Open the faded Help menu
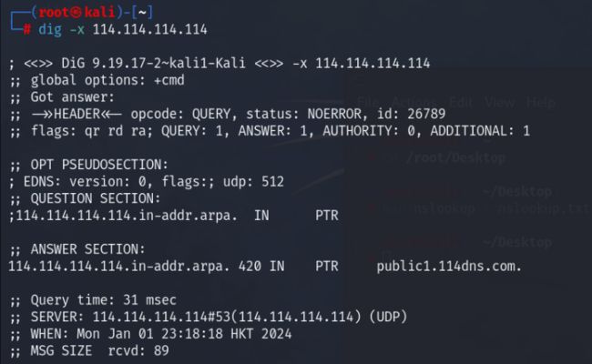 [x=540, y=102]
